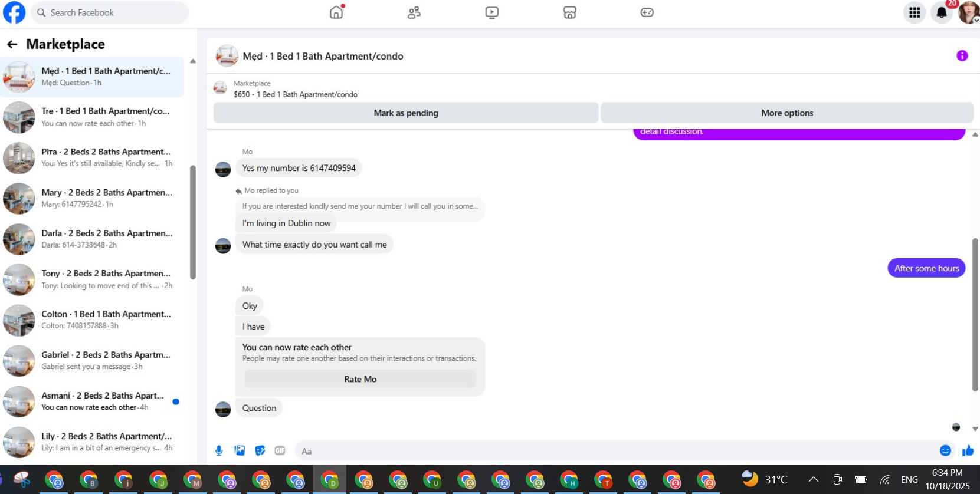Click Mo's avatar beside phone number message
980x494 pixels.
click(223, 170)
